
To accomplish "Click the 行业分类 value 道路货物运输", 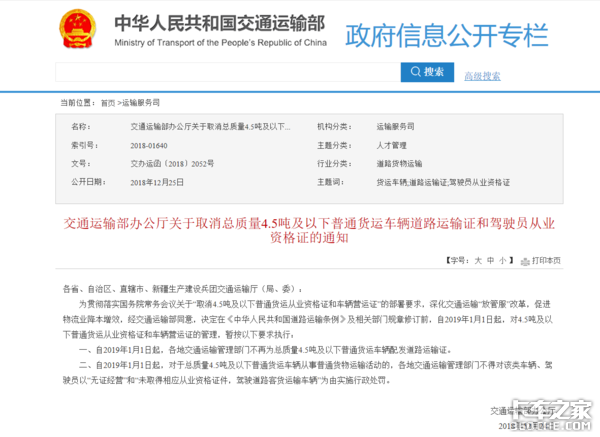I will pyautogui.click(x=399, y=162).
